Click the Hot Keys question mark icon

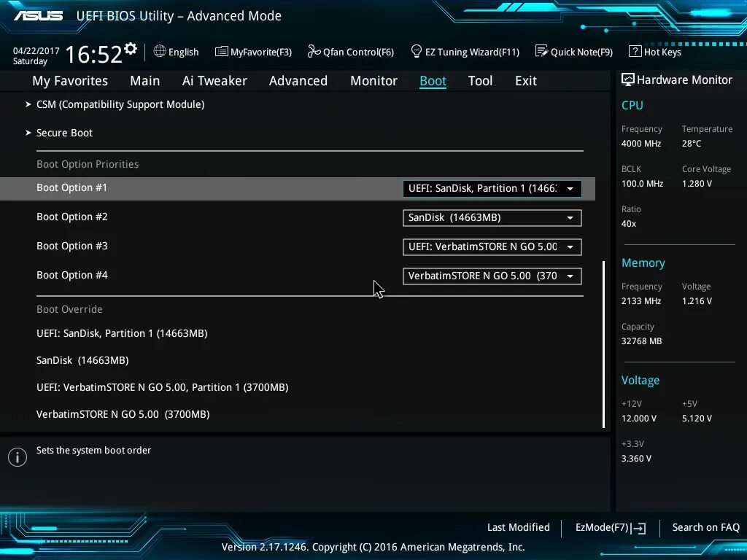pyautogui.click(x=635, y=51)
